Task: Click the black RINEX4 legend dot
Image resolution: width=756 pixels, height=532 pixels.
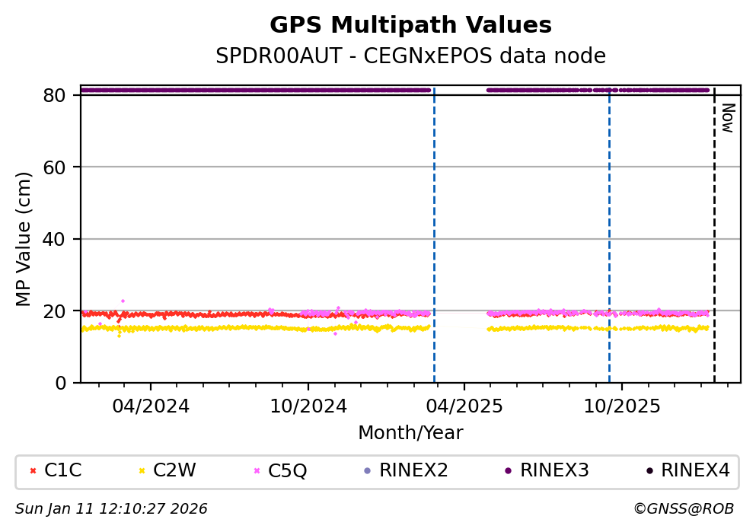Action: click(649, 470)
